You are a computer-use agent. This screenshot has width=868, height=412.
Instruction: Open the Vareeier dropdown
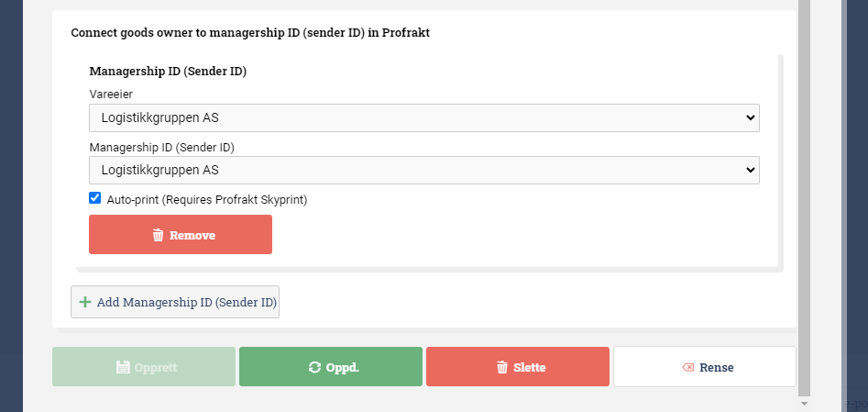(424, 117)
